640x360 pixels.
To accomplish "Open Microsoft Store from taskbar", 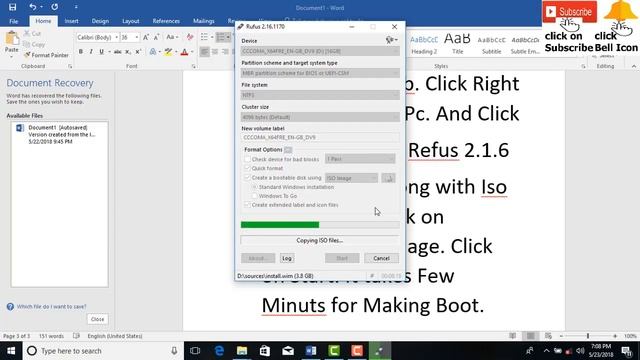I will [x=265, y=351].
